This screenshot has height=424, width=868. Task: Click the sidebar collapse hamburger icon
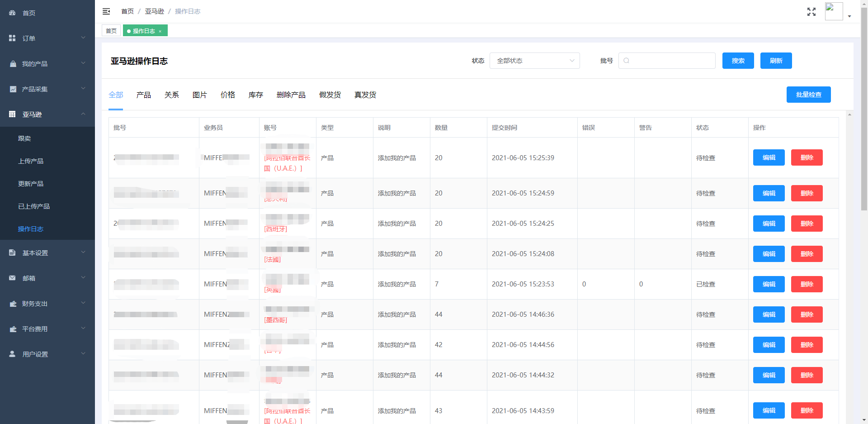pos(106,11)
